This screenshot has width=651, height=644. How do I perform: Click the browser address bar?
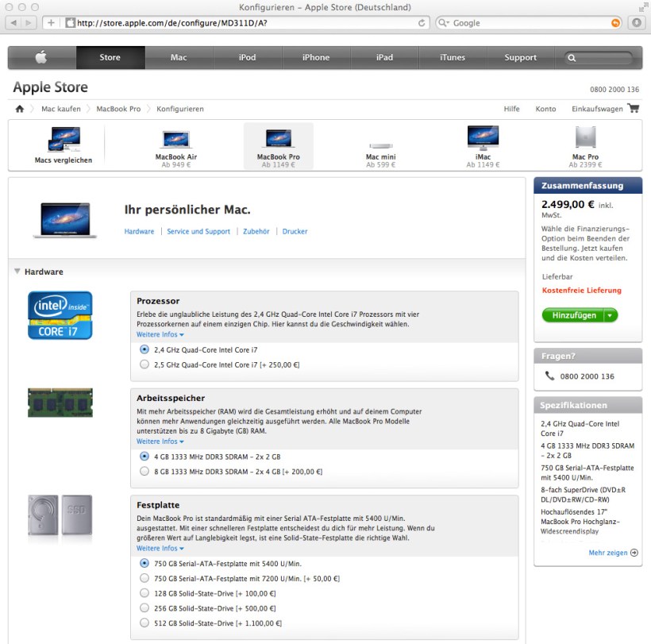click(238, 23)
